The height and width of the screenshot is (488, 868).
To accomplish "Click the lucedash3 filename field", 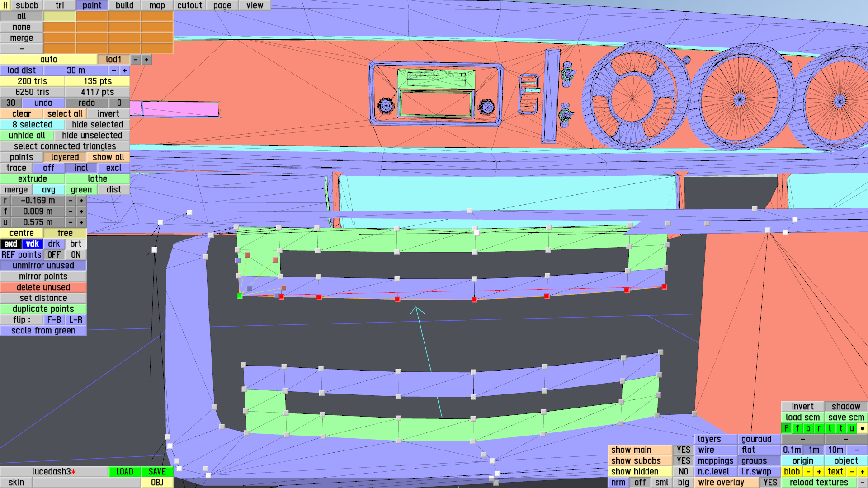I will point(54,471).
